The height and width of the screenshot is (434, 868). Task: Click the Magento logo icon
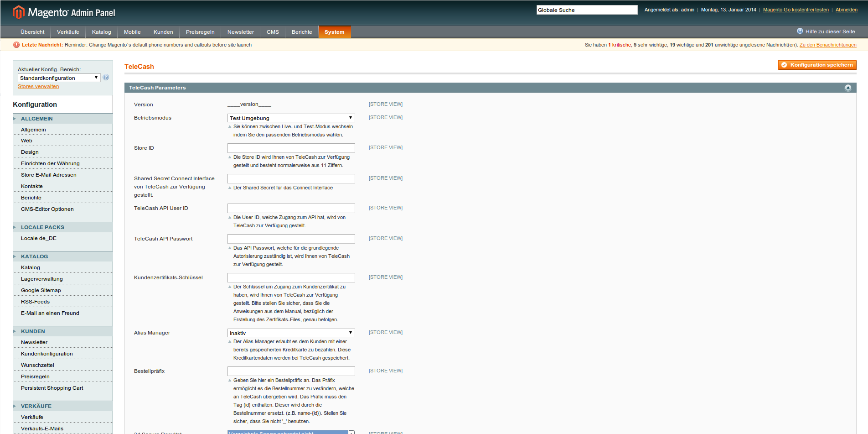(18, 12)
